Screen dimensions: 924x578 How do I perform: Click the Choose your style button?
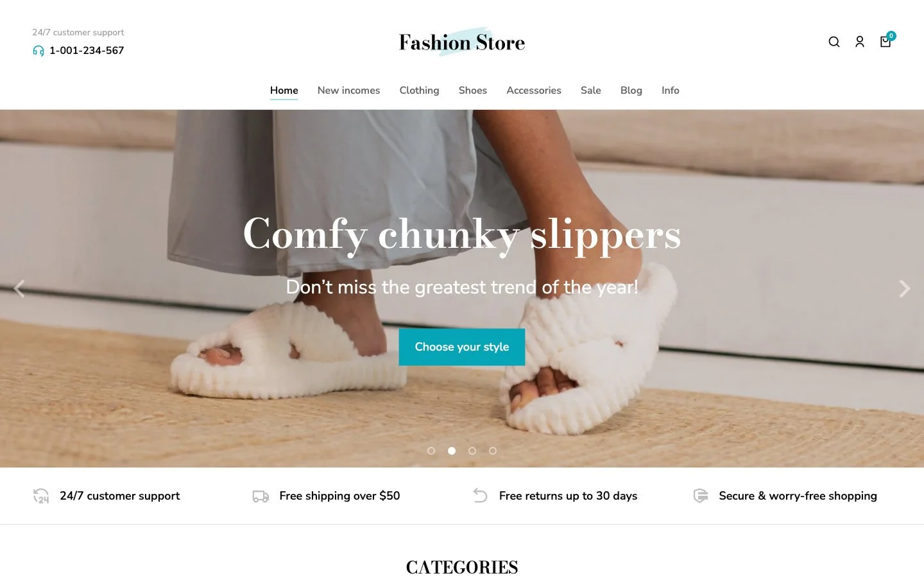click(x=462, y=347)
